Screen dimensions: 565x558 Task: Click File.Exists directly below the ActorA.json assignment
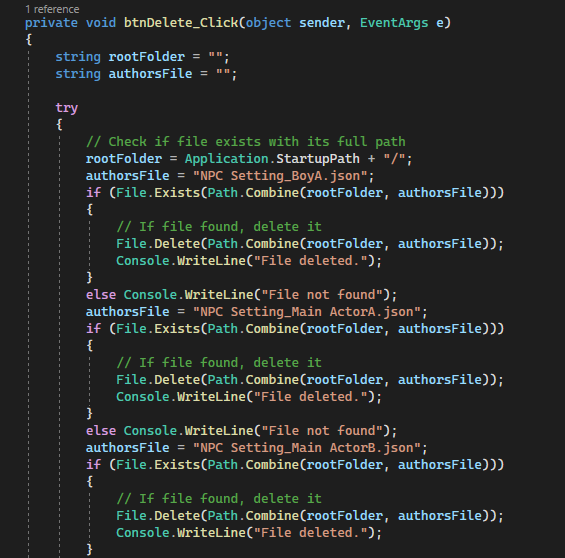click(x=158, y=329)
